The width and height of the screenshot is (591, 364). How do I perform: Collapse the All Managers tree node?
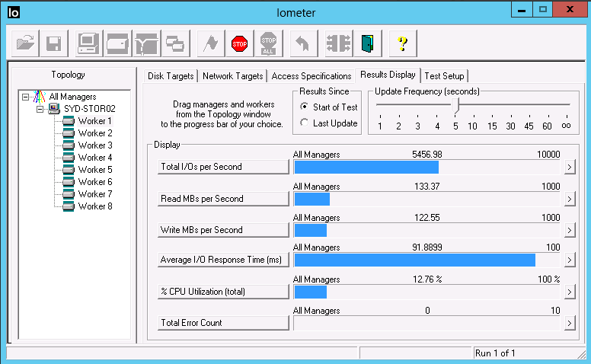point(25,97)
